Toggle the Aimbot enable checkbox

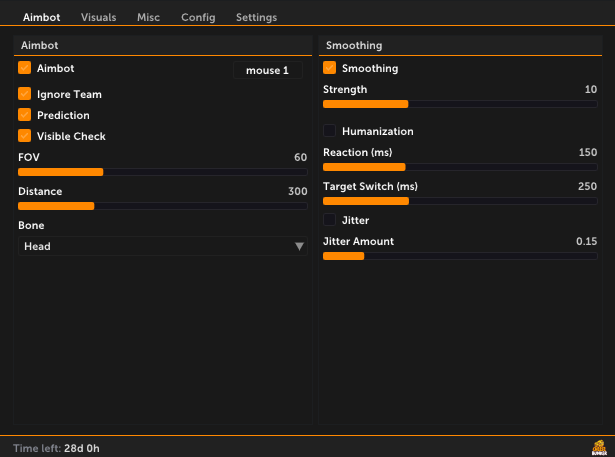tap(24, 68)
